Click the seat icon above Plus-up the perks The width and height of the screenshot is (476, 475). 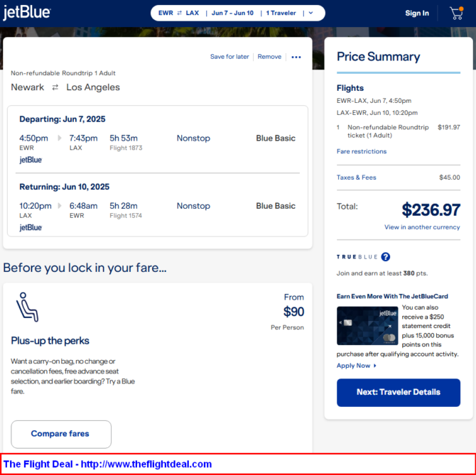pos(27,307)
